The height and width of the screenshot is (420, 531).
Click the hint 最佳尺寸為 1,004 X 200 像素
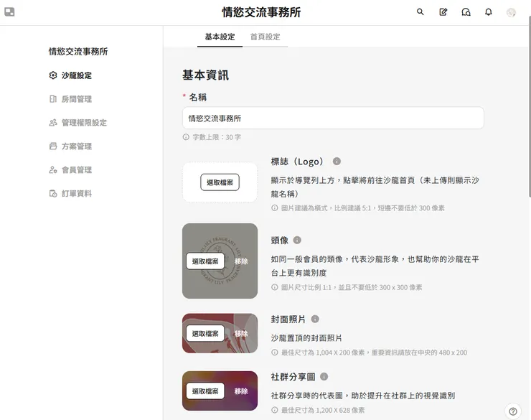coord(374,353)
